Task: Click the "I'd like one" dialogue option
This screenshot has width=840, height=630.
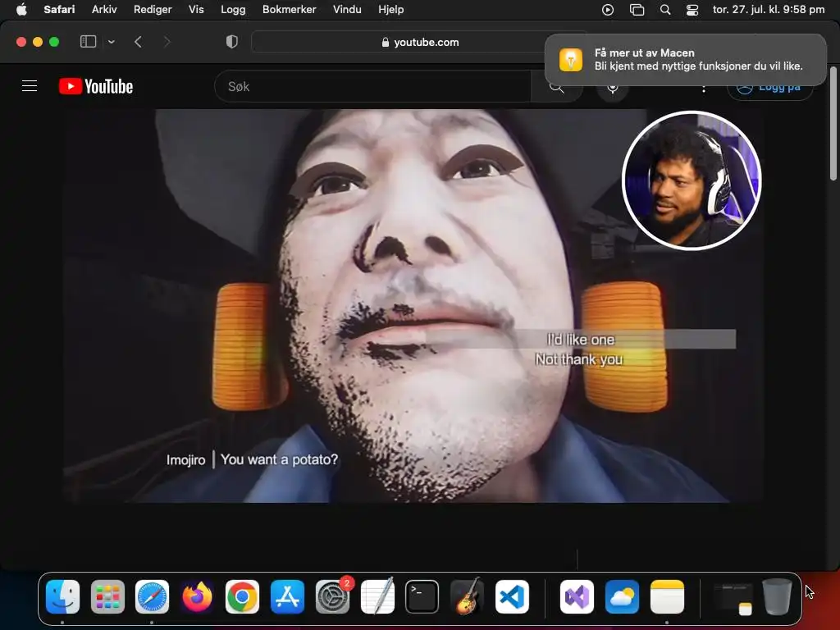Action: [x=580, y=340]
